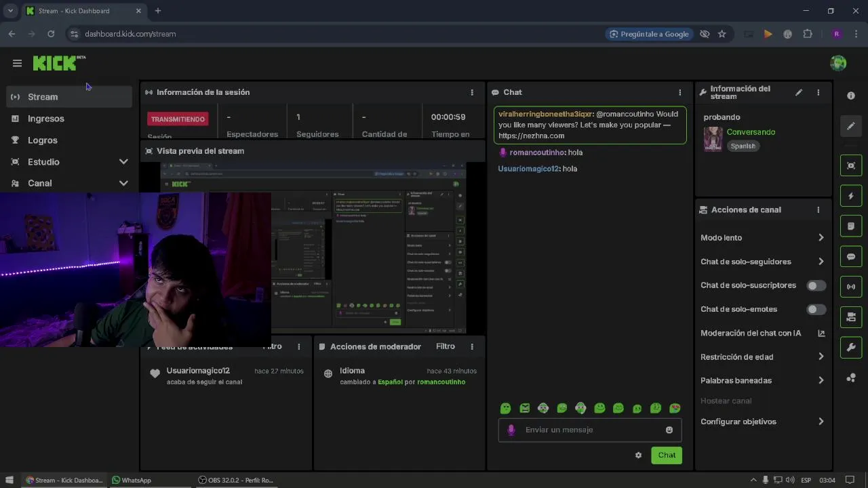Toggle the document widget icon in sidebar

851,226
